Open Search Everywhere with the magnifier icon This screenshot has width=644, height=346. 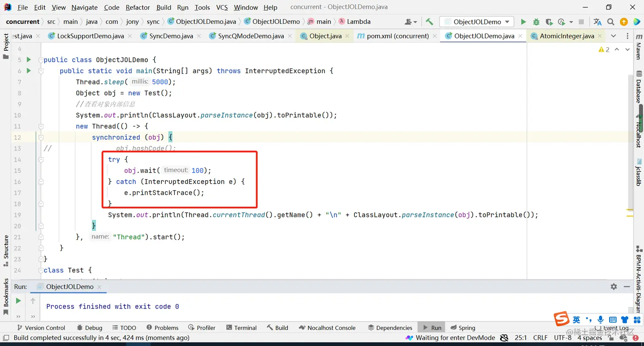pos(611,22)
